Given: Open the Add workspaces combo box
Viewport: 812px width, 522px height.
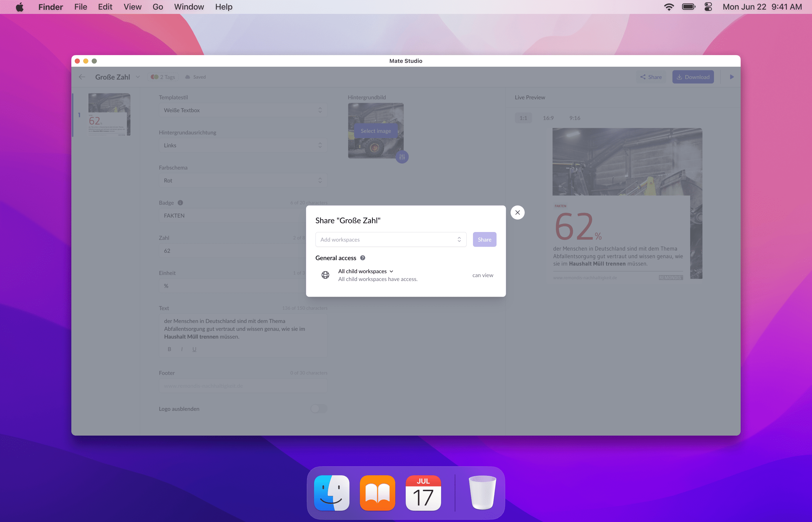Looking at the screenshot, I should tap(391, 240).
